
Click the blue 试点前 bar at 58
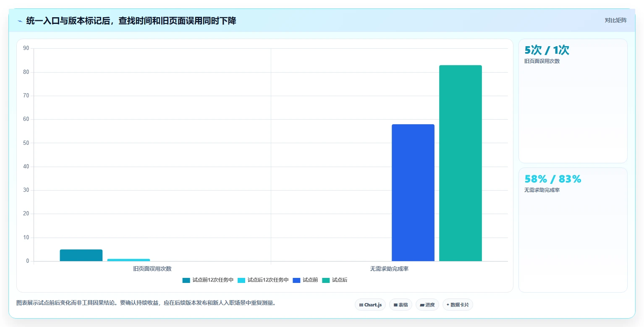413,193
